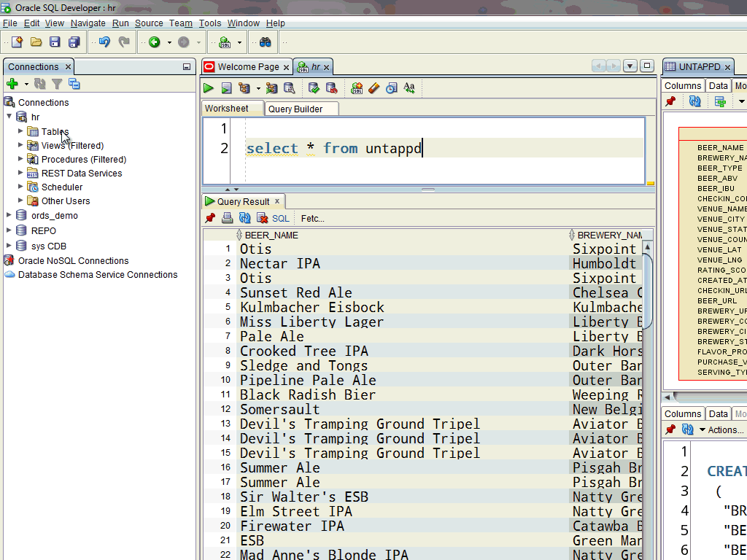Click the SQL Tuning Advisor icon
The width and height of the screenshot is (747, 560).
[x=289, y=88]
